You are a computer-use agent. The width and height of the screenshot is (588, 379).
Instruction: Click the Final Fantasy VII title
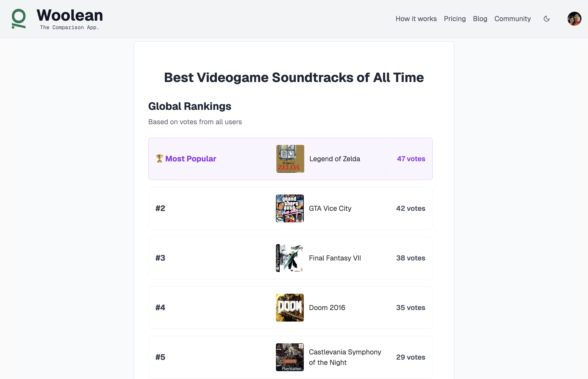tap(335, 258)
